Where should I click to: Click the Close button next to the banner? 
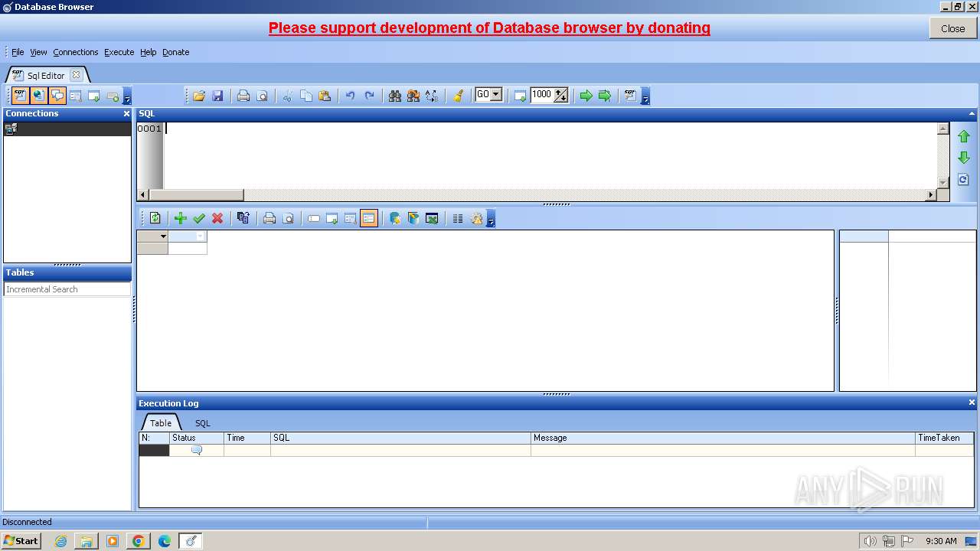coord(953,28)
